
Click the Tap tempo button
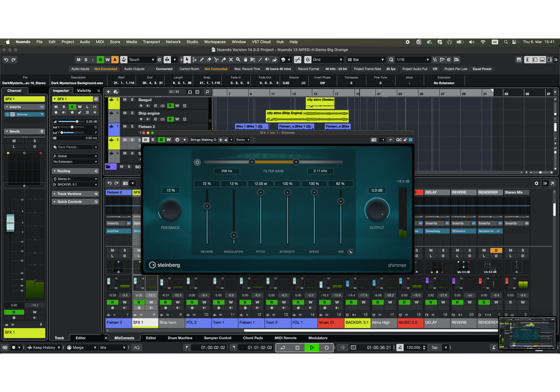(434, 348)
